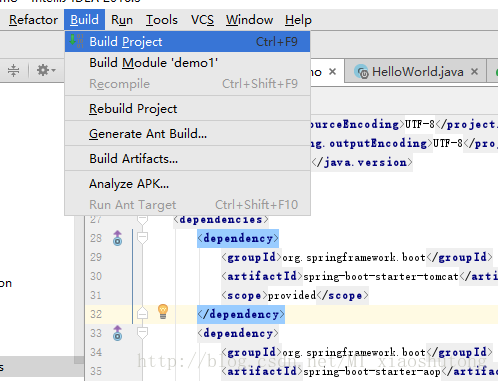Choose Build Project from the Build menu
Image resolution: width=498 pixels, height=381 pixels.
pos(187,42)
